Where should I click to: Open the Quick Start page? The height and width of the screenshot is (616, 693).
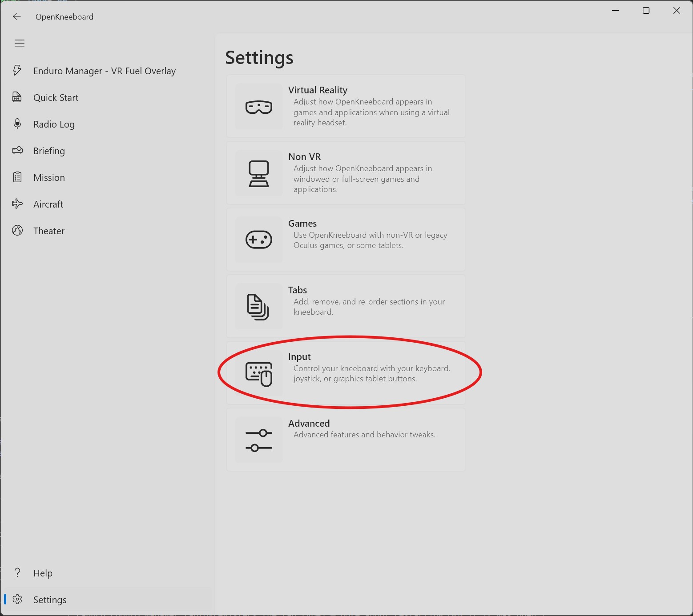pos(56,98)
